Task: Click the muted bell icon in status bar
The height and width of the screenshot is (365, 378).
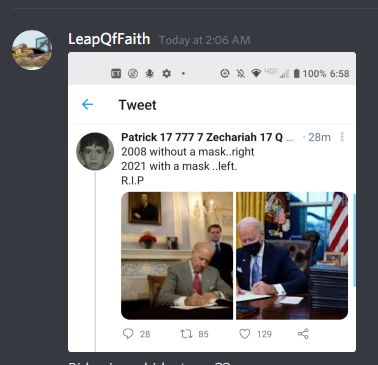Action: (241, 73)
